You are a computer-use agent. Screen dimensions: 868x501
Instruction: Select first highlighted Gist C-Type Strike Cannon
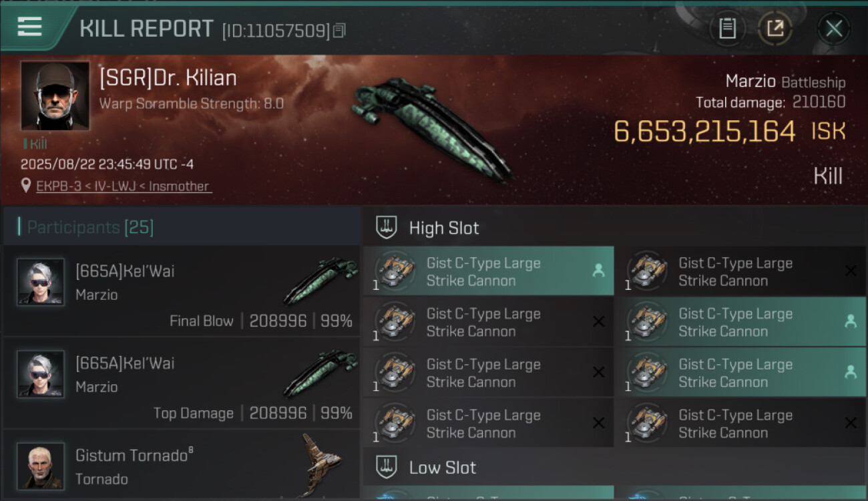(x=487, y=271)
